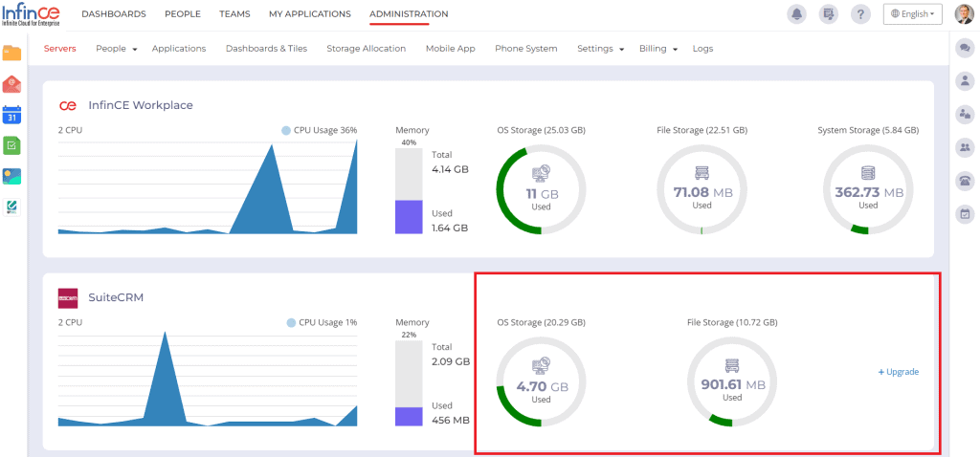This screenshot has height=457, width=980.
Task: Open the bottom app icon in left sidebar
Action: click(11, 207)
